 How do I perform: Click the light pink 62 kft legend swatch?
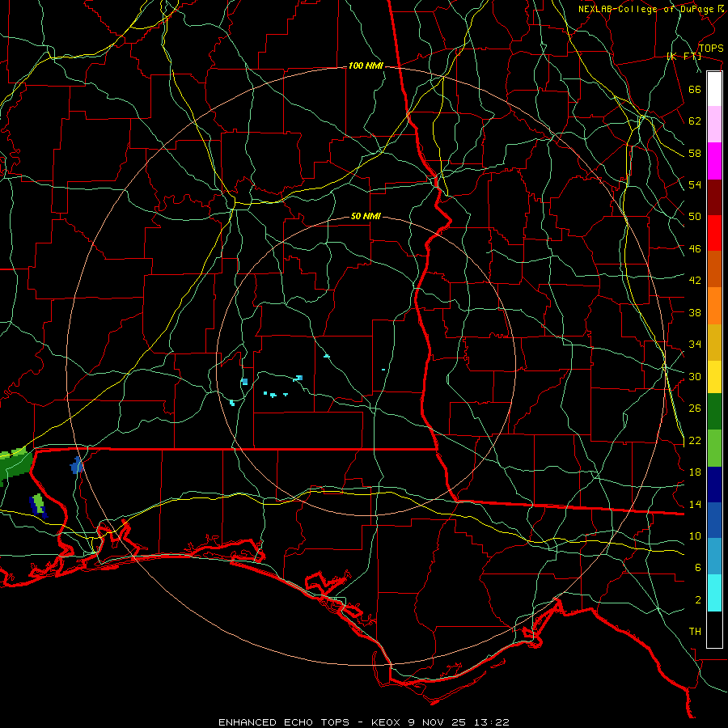[x=714, y=124]
